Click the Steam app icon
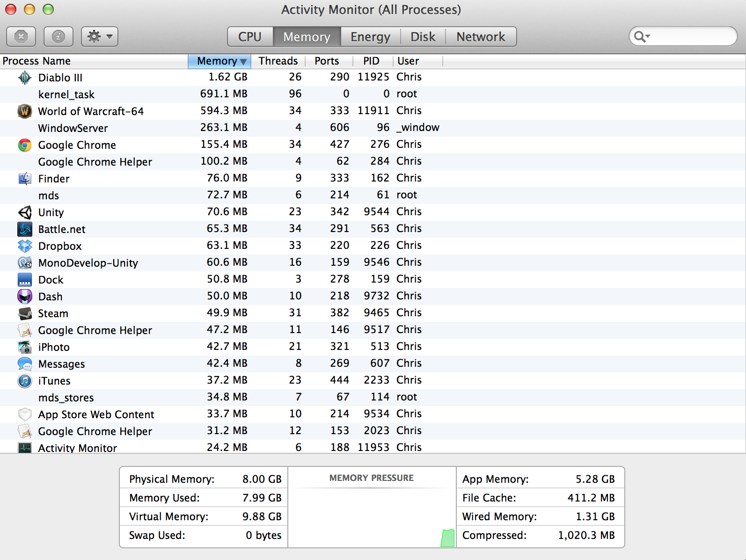The image size is (746, 560). pos(25,313)
